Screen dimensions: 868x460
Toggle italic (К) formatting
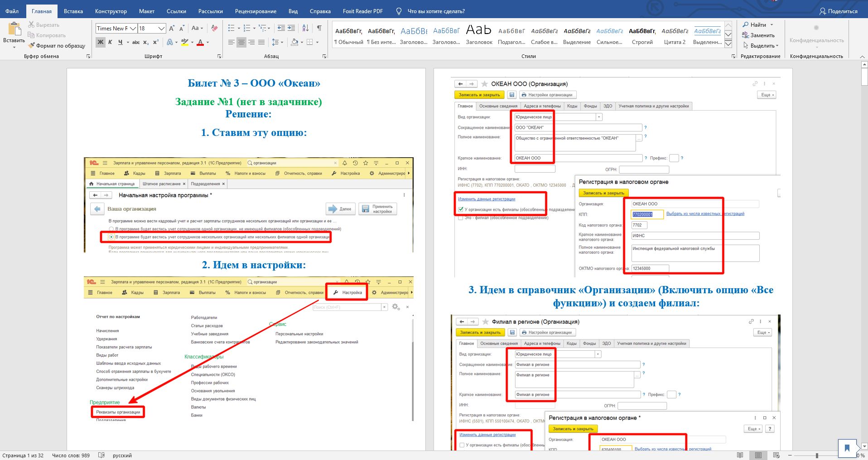coord(110,42)
